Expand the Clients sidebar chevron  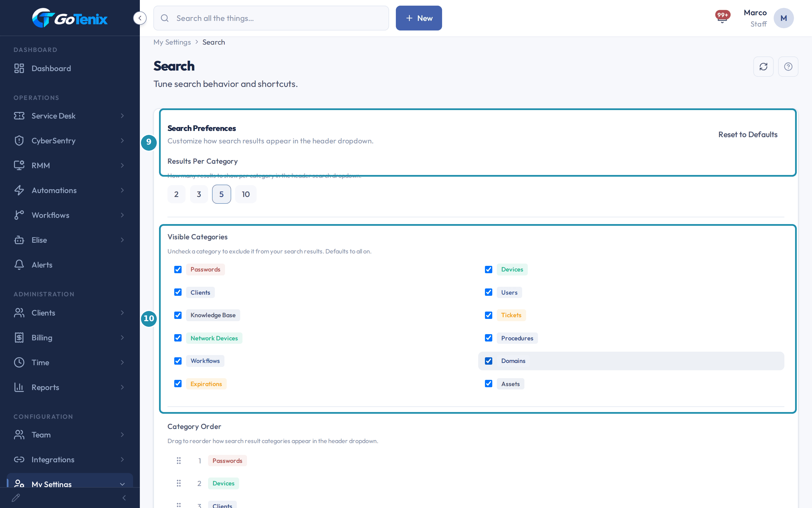pyautogui.click(x=122, y=312)
